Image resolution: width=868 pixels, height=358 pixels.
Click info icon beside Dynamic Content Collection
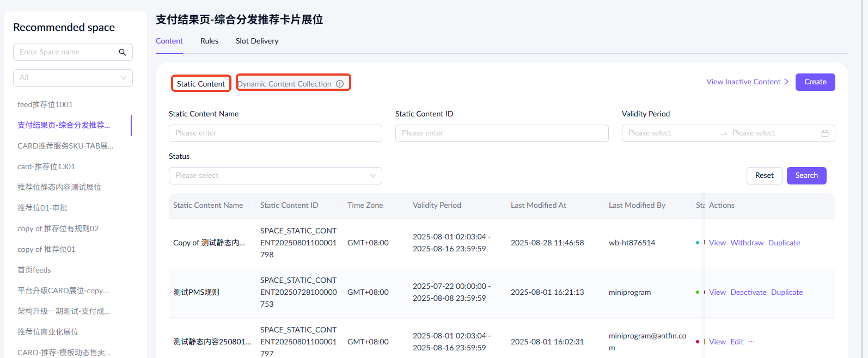coord(340,84)
